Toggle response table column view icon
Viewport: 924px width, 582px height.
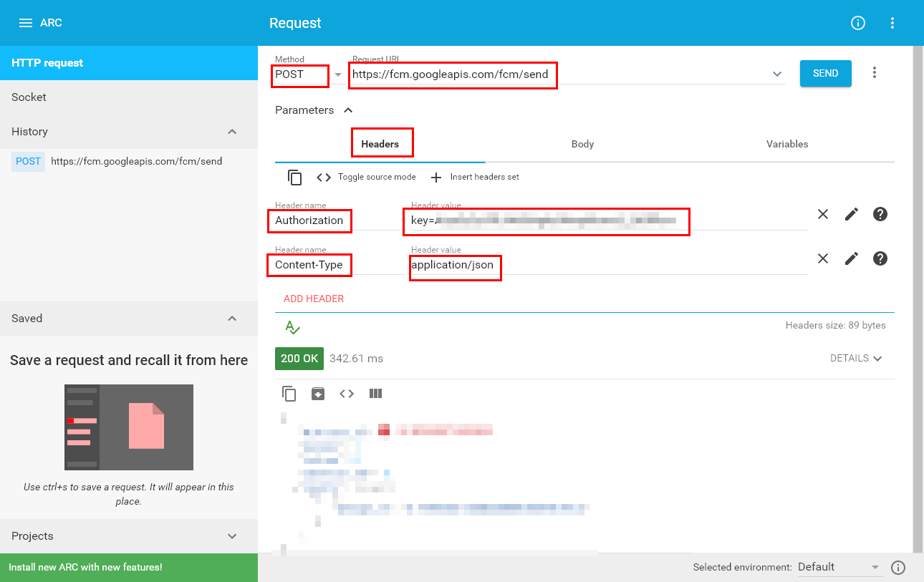pos(375,393)
